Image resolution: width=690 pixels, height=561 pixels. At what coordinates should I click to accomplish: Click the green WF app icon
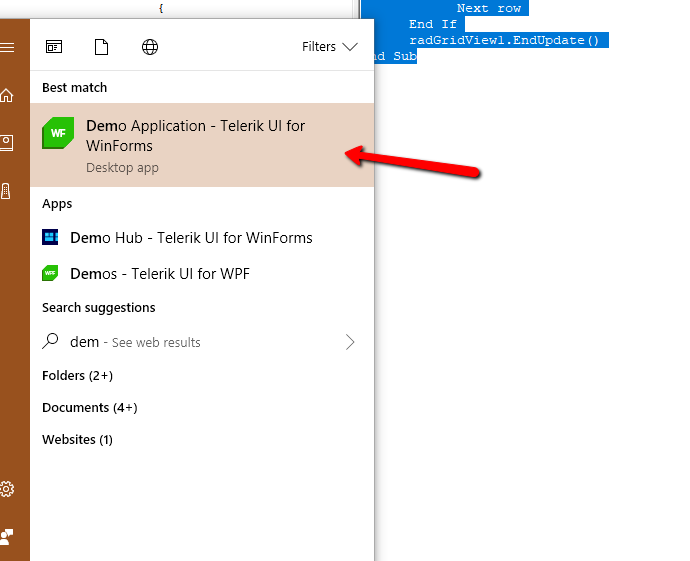point(58,133)
